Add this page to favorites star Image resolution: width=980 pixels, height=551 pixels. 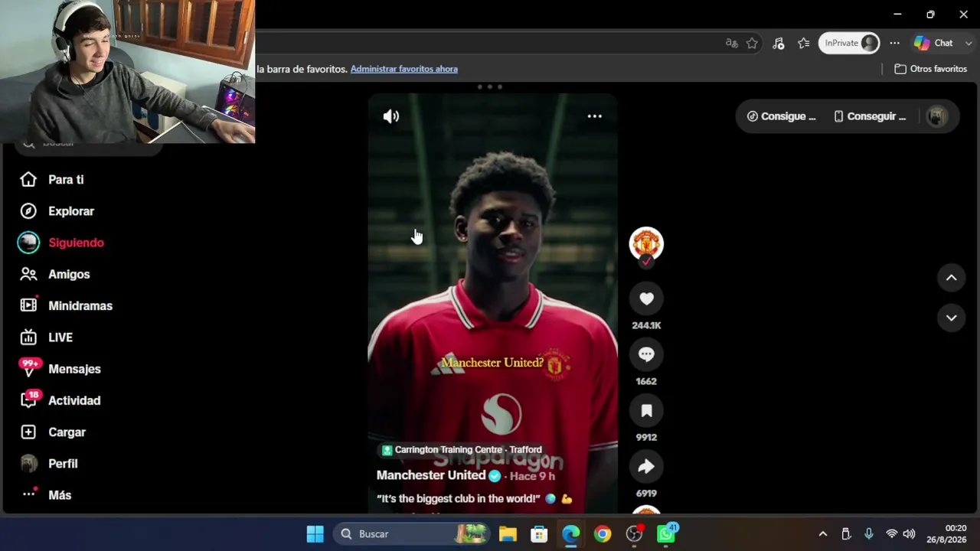[x=752, y=44]
